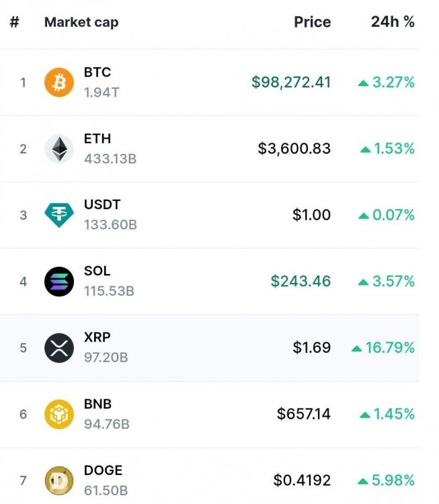
Task: Select the SOL ticker name
Action: coord(97,271)
